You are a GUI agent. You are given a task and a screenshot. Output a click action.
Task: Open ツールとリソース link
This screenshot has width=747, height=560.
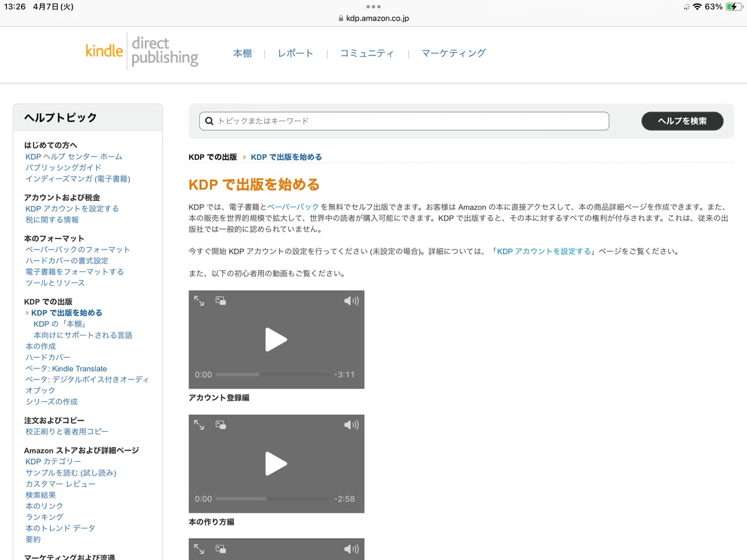[55, 284]
